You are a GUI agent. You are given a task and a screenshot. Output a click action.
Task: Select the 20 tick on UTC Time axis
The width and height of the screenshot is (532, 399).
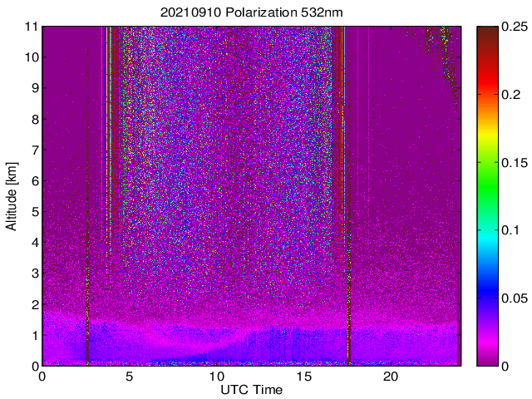391,377
